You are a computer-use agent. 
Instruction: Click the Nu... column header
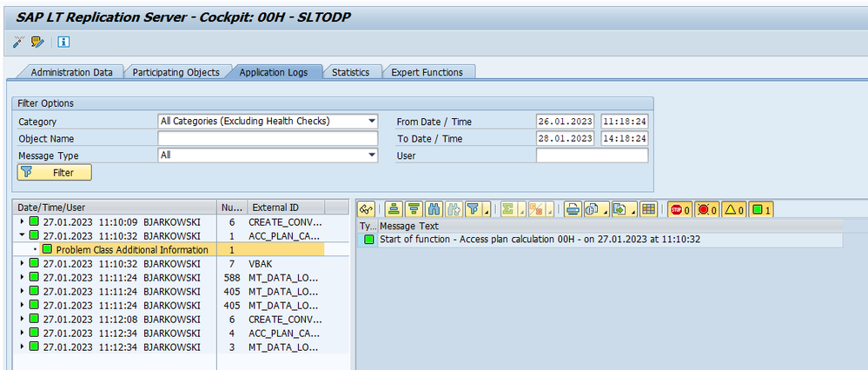(x=232, y=208)
